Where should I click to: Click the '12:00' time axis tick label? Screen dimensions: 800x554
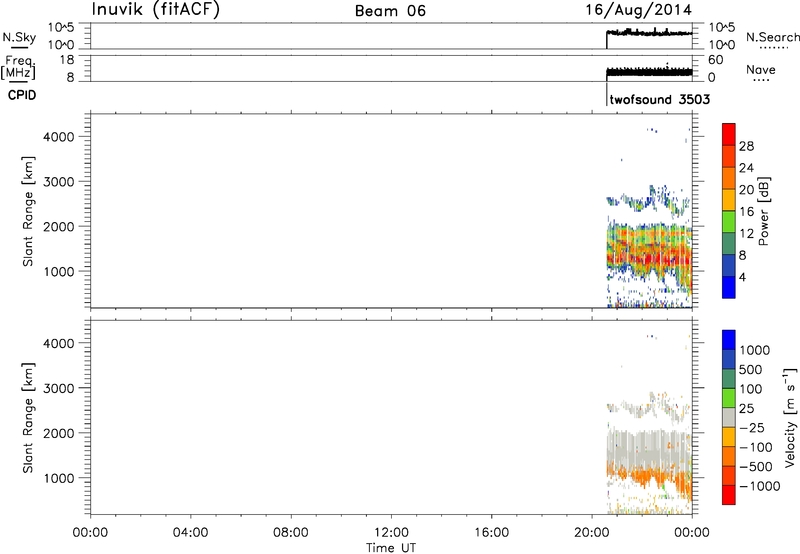(x=391, y=533)
